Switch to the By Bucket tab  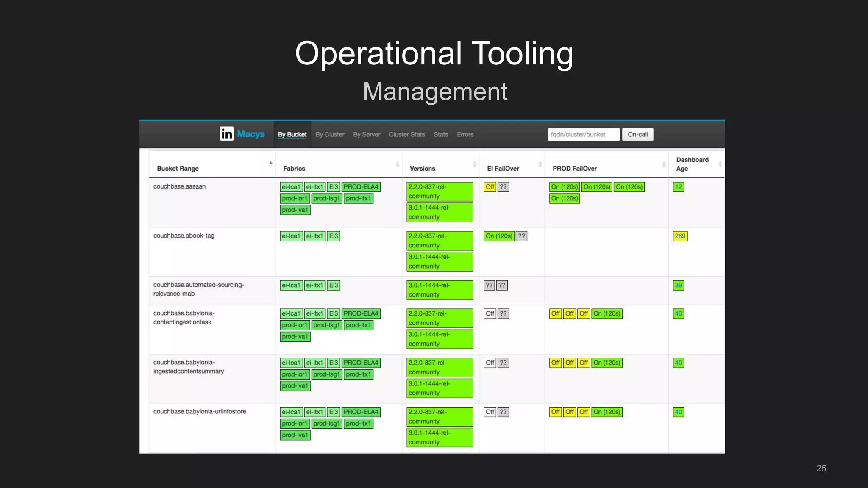coord(292,134)
